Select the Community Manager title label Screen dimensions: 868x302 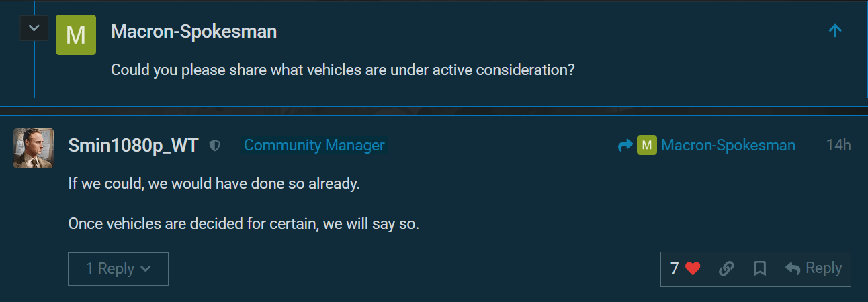[x=314, y=145]
